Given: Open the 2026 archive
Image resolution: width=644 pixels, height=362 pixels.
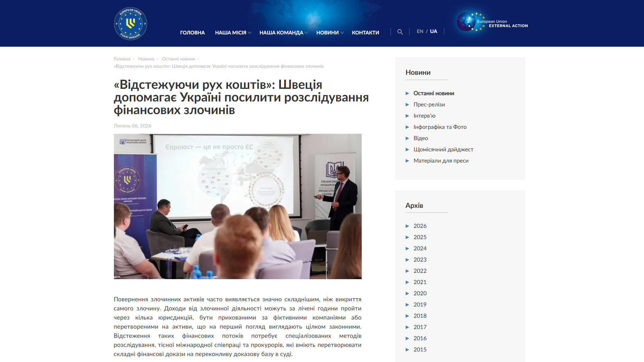Looking at the screenshot, I should click(x=420, y=226).
